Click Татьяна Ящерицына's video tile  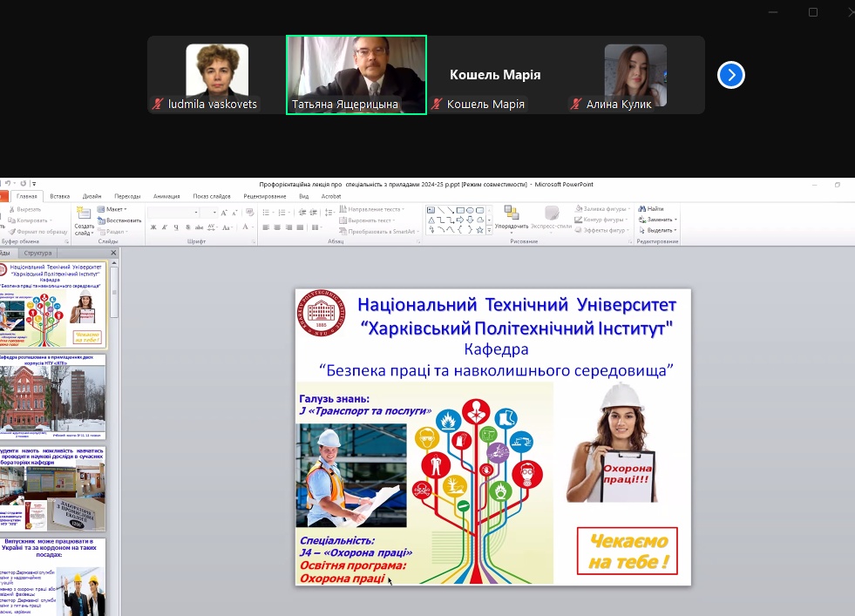(x=356, y=75)
